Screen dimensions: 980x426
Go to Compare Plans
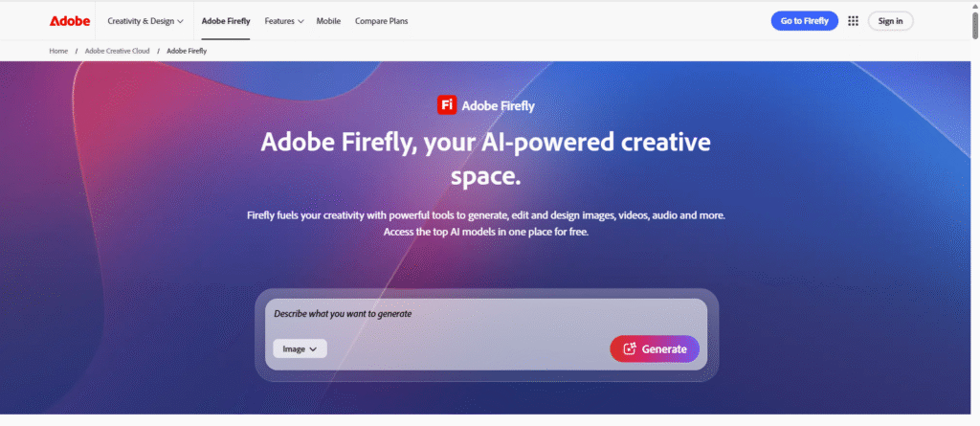[381, 21]
